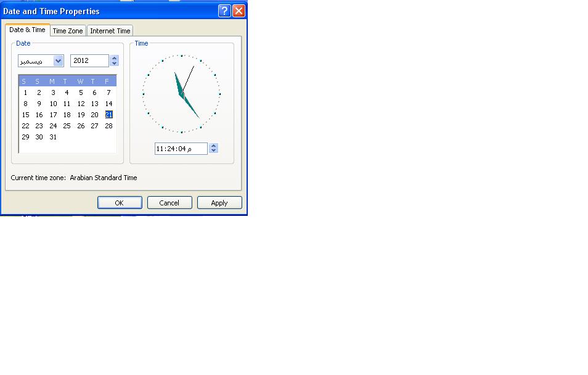Viewport: 588px width, 375px height.
Task: Open the Internet Time tab
Action: click(110, 31)
